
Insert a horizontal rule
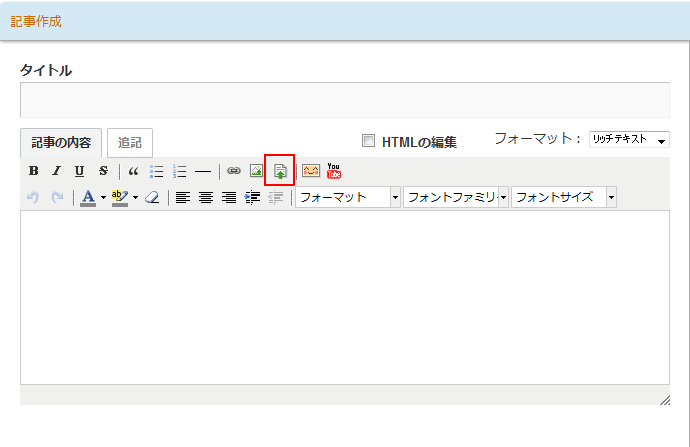point(203,171)
